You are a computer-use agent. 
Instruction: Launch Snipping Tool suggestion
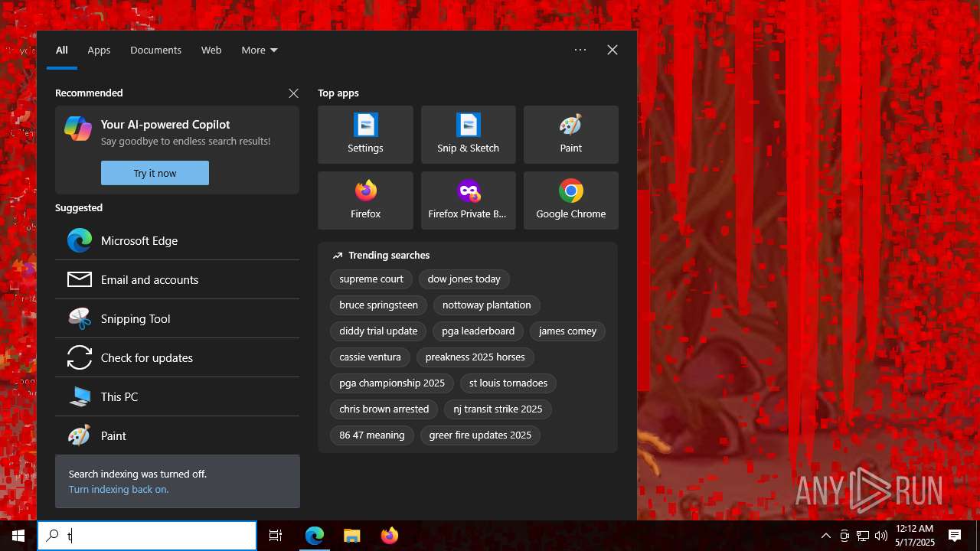[x=177, y=318]
